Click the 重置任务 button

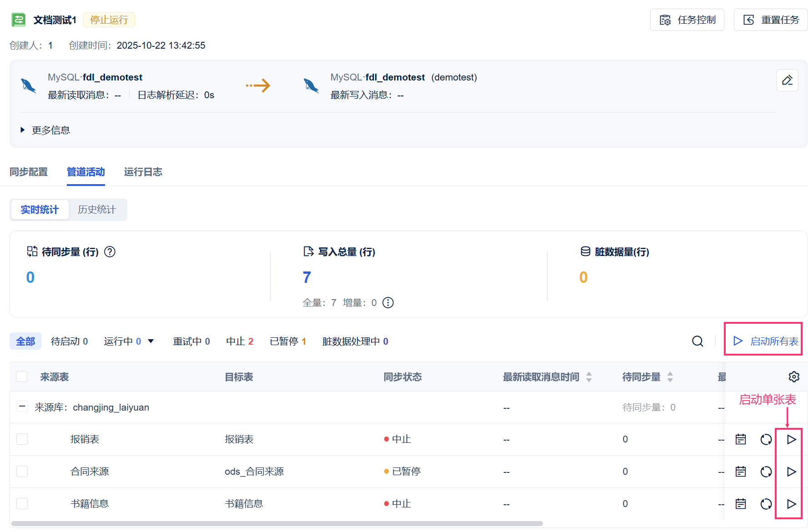click(x=771, y=20)
